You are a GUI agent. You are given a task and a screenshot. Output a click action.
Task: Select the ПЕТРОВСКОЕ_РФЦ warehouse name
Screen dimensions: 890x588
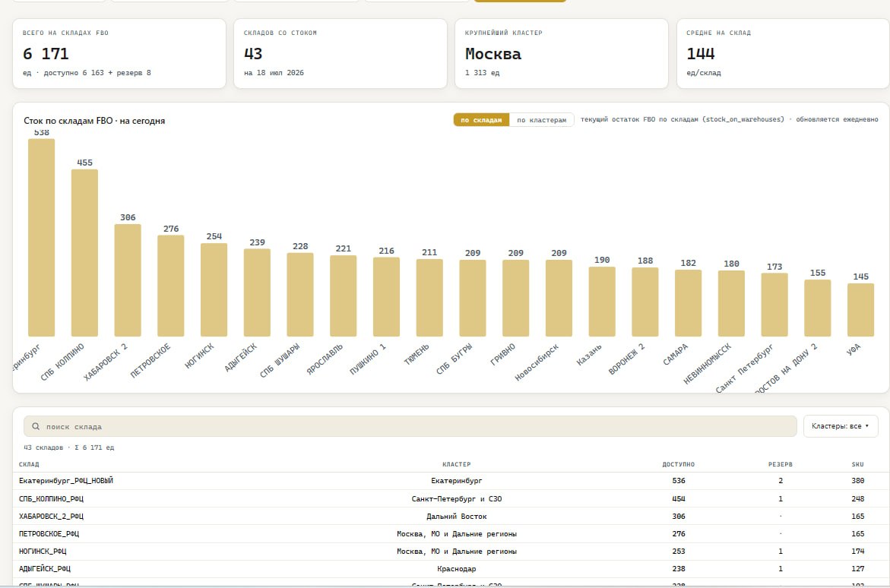[x=49, y=534]
